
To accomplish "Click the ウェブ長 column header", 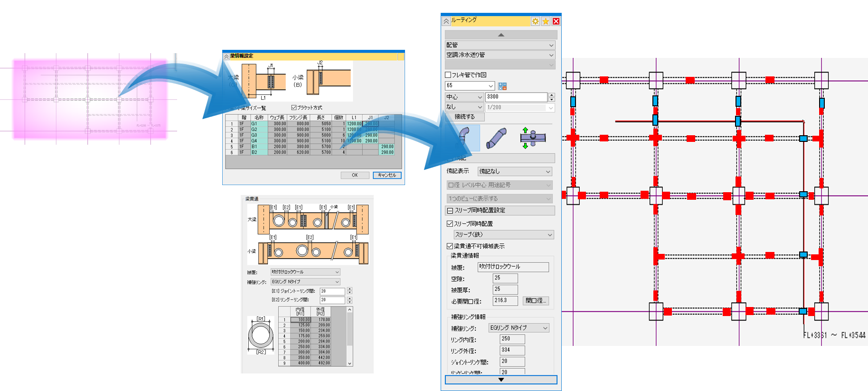I will click(x=277, y=118).
